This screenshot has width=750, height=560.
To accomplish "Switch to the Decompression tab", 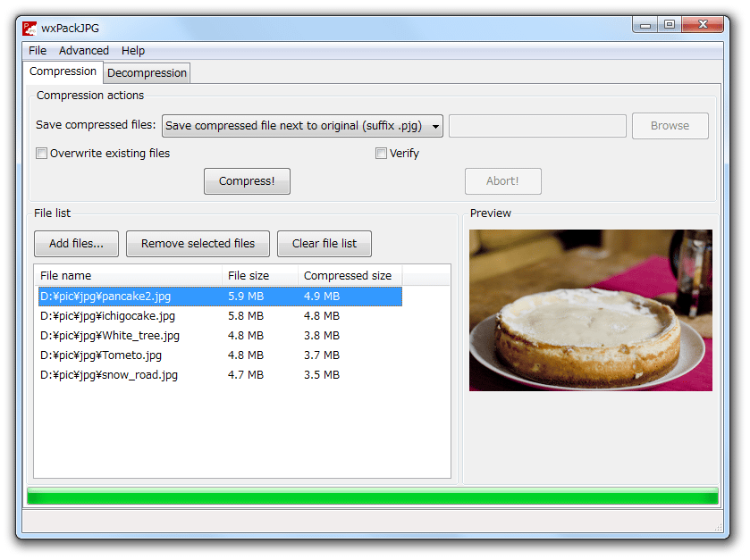I will click(x=147, y=73).
